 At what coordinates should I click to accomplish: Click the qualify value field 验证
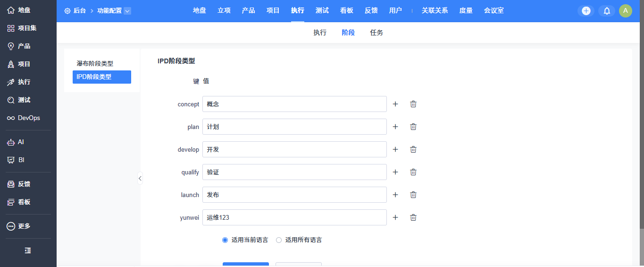294,172
